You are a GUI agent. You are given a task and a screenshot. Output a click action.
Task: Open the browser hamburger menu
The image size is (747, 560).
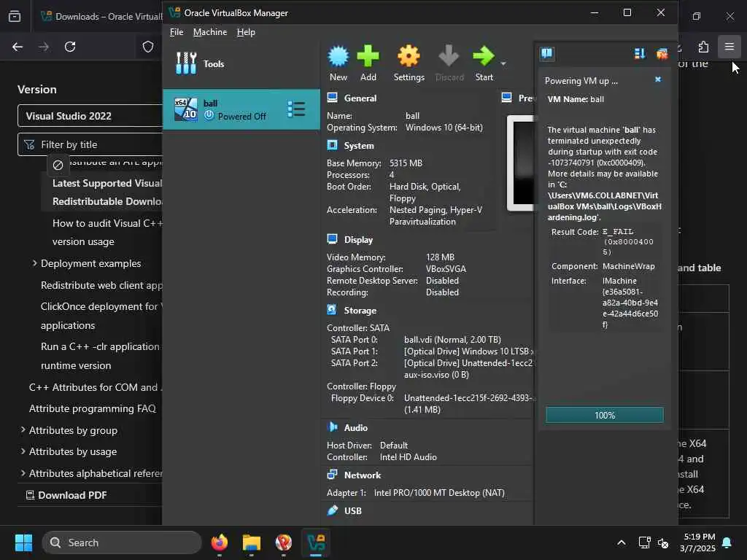point(729,47)
